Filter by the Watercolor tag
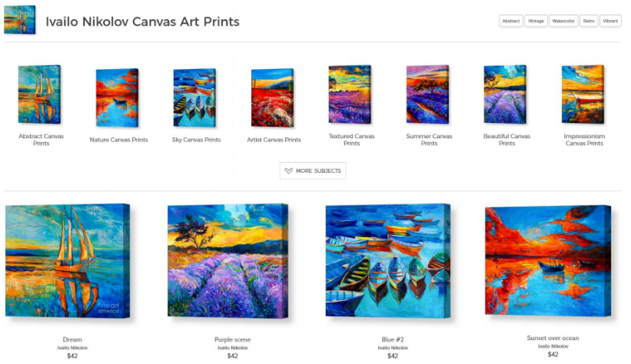631x364 pixels. coord(563,21)
